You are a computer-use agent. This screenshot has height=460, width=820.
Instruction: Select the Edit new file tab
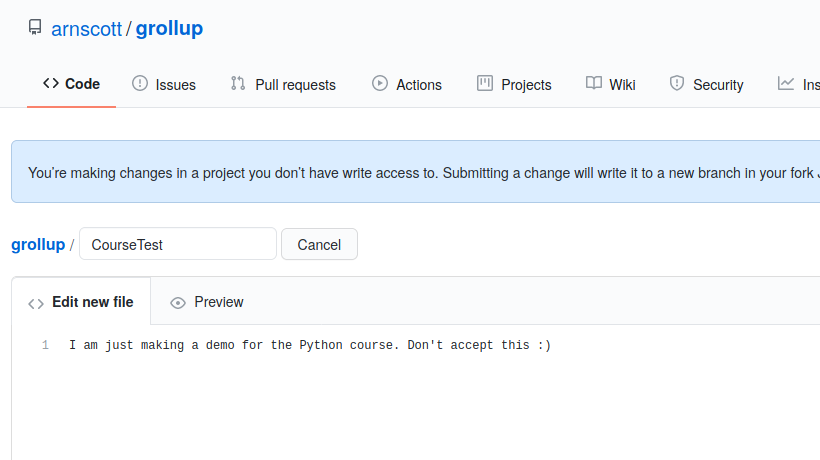point(81,302)
